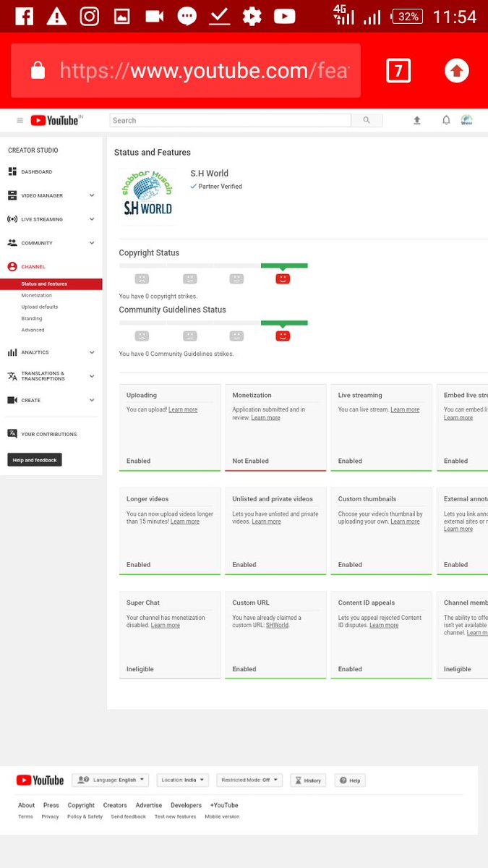Click the search magnifier button
The image size is (488, 868).
pos(367,121)
